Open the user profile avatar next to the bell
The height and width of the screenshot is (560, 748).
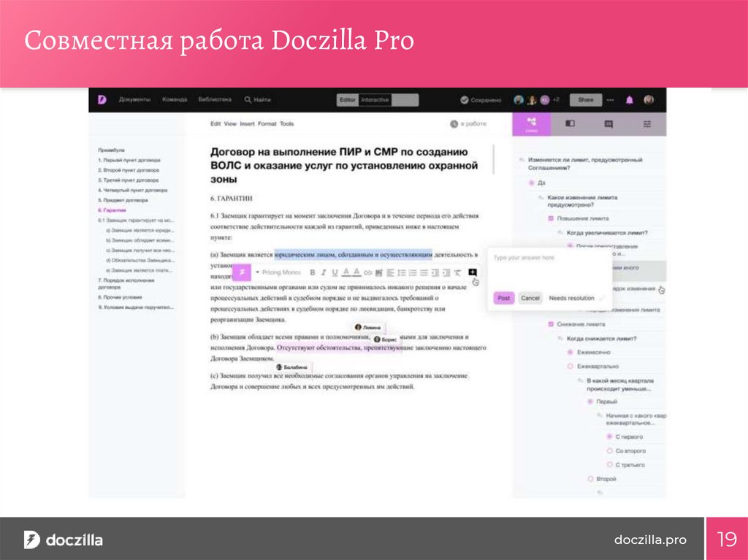pyautogui.click(x=649, y=100)
